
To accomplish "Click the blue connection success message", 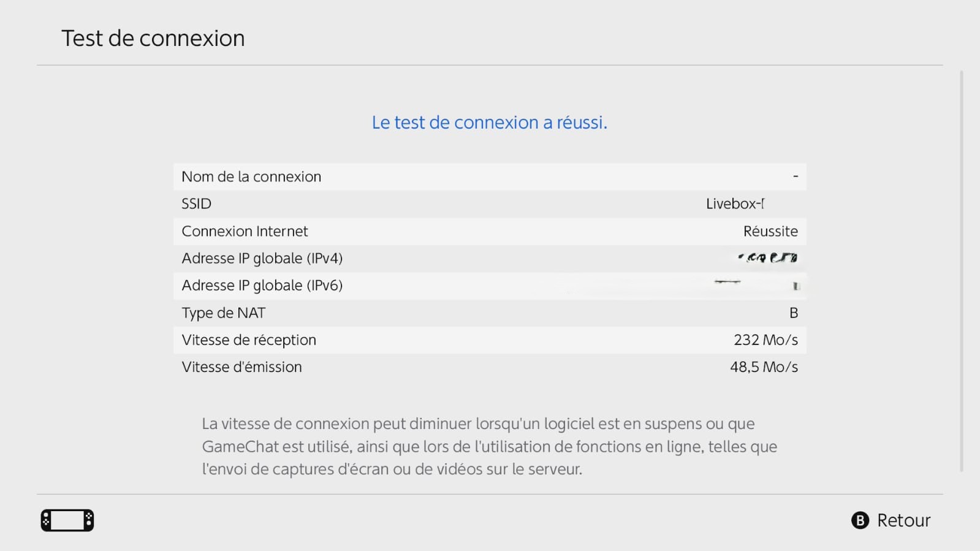I will coord(490,123).
